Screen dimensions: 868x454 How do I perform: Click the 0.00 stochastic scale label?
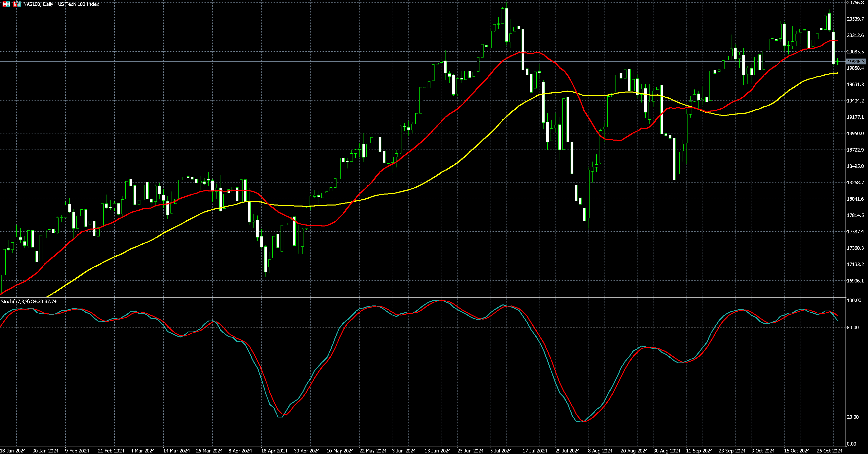pos(851,444)
